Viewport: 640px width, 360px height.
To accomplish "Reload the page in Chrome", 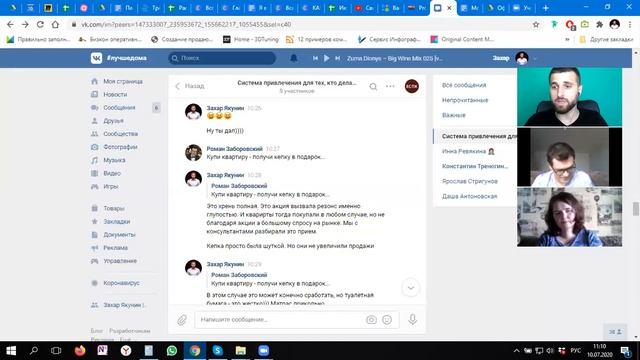I will pyautogui.click(x=40, y=24).
